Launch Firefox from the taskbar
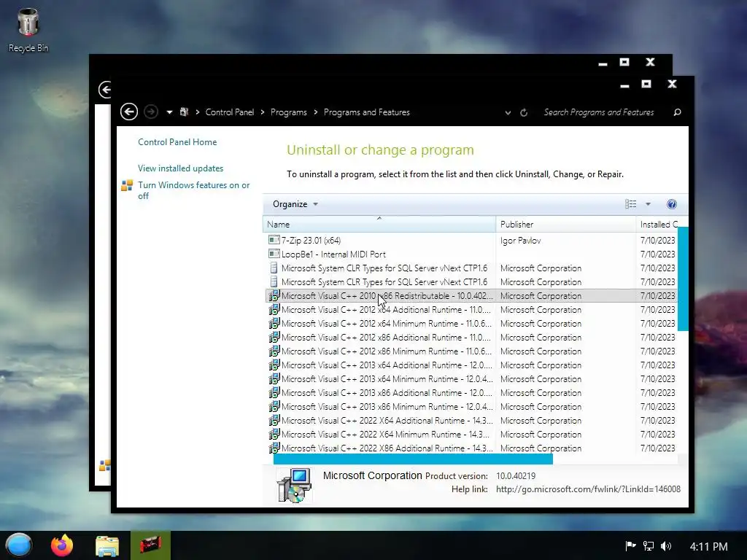 pos(62,545)
